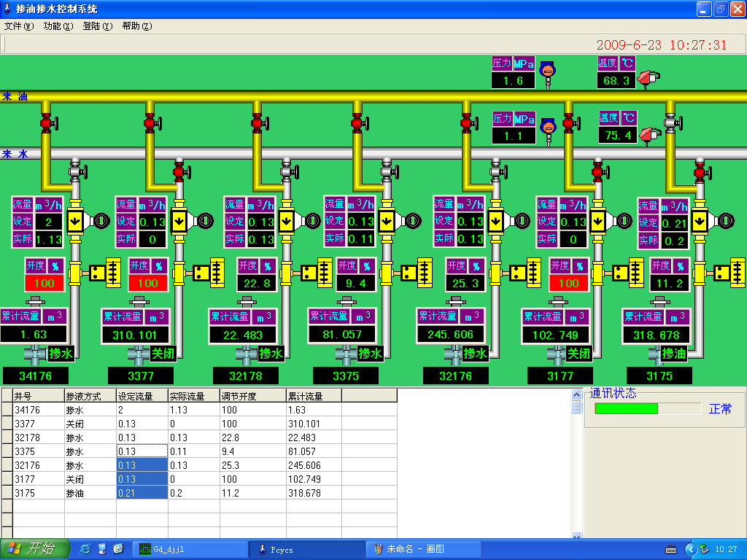Click the flow setpoint value 2 for well 34176
This screenshot has height=560, width=747.
click(49, 222)
